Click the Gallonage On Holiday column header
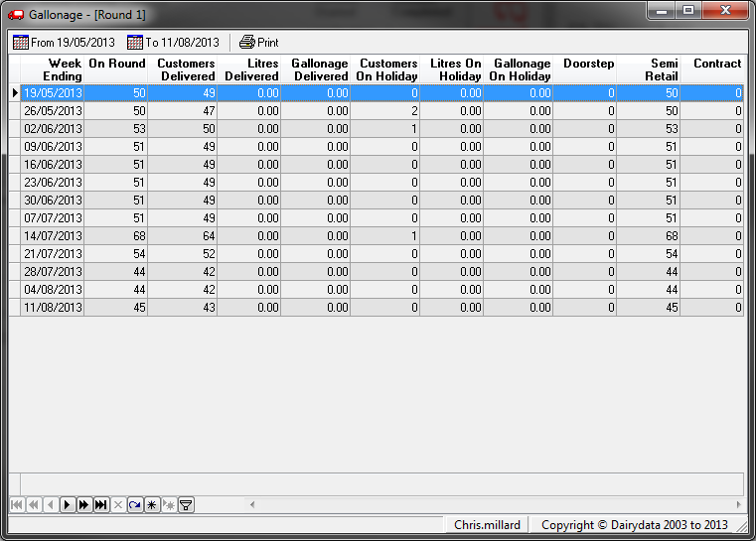Image resolution: width=756 pixels, height=541 pixels. click(519, 69)
